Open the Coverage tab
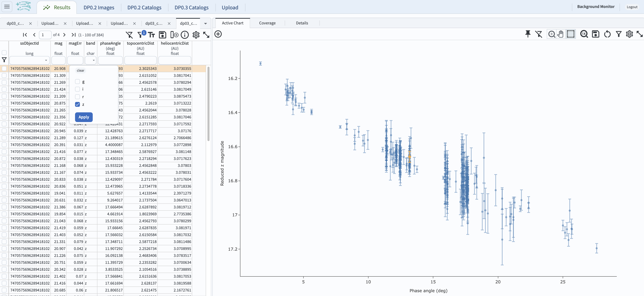Screen dimensions: 644x296 pos(267,23)
